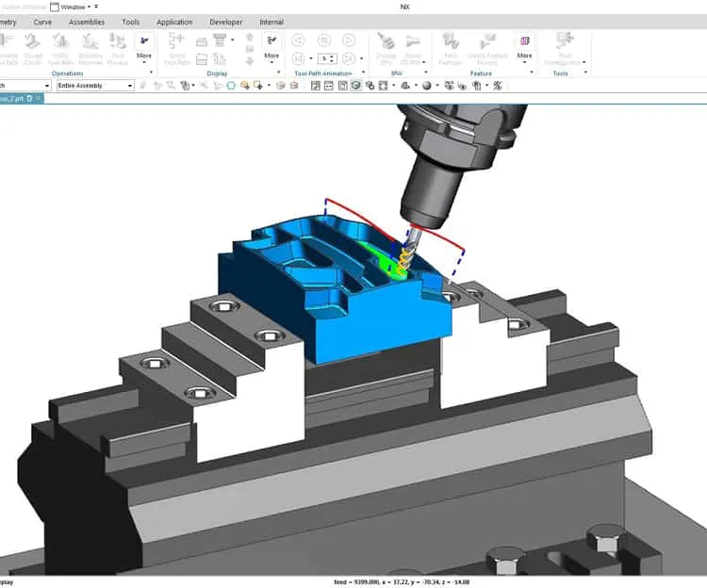Expand the Operations group arrow
The height and width of the screenshot is (588, 707).
click(151, 73)
